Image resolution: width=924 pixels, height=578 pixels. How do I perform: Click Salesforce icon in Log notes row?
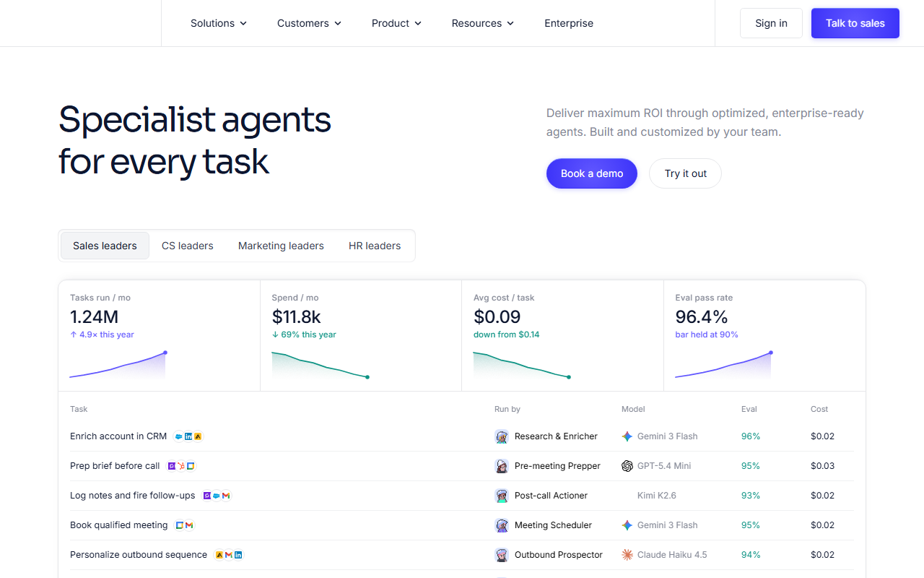point(217,496)
